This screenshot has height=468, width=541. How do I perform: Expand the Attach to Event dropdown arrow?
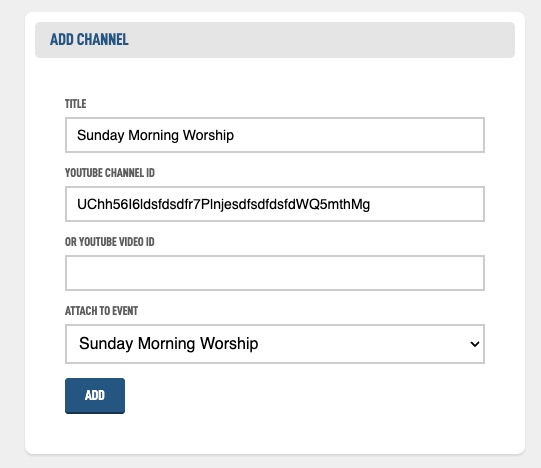coord(475,344)
